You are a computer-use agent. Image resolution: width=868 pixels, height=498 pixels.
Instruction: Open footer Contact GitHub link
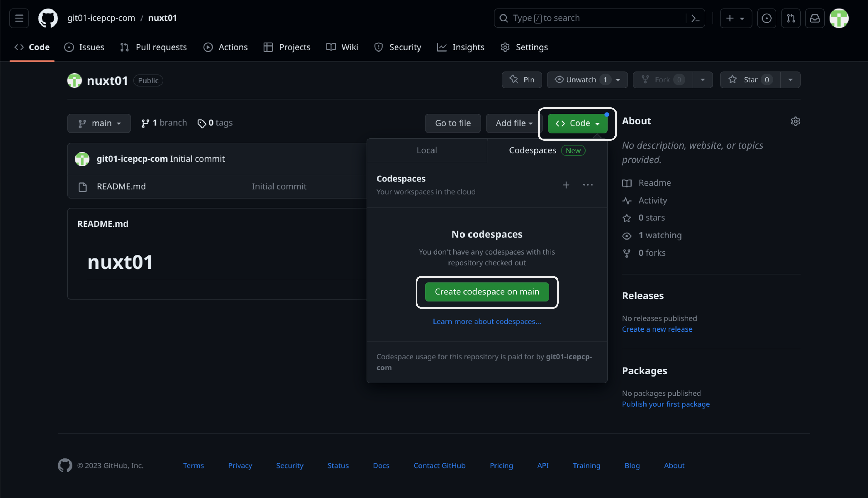[x=439, y=465]
